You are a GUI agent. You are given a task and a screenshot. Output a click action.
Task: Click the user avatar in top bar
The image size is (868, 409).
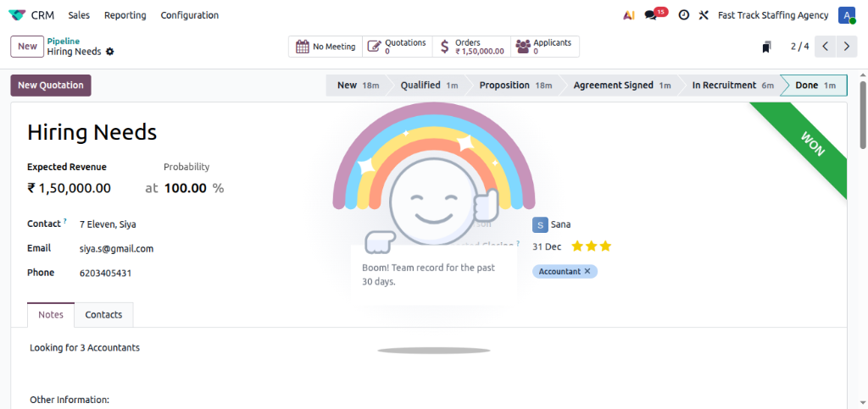point(846,15)
